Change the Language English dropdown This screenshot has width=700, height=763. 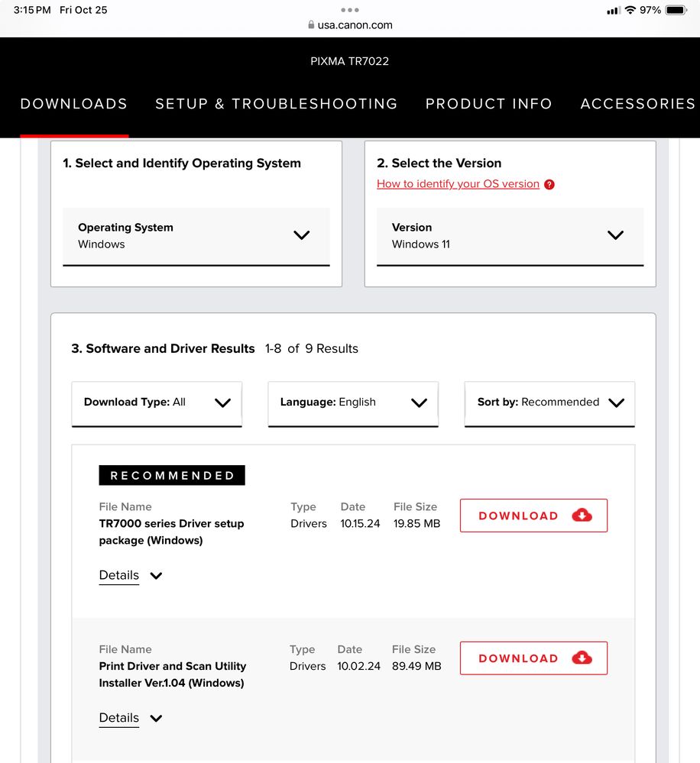coord(353,403)
